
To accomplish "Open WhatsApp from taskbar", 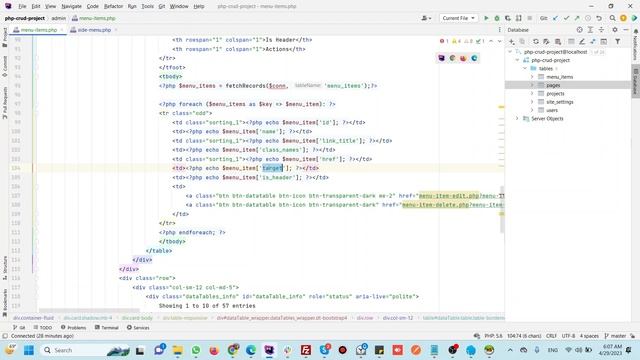I will click(196, 350).
